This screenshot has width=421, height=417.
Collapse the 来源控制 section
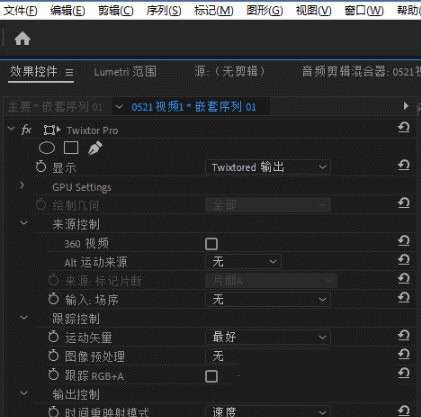click(x=24, y=222)
